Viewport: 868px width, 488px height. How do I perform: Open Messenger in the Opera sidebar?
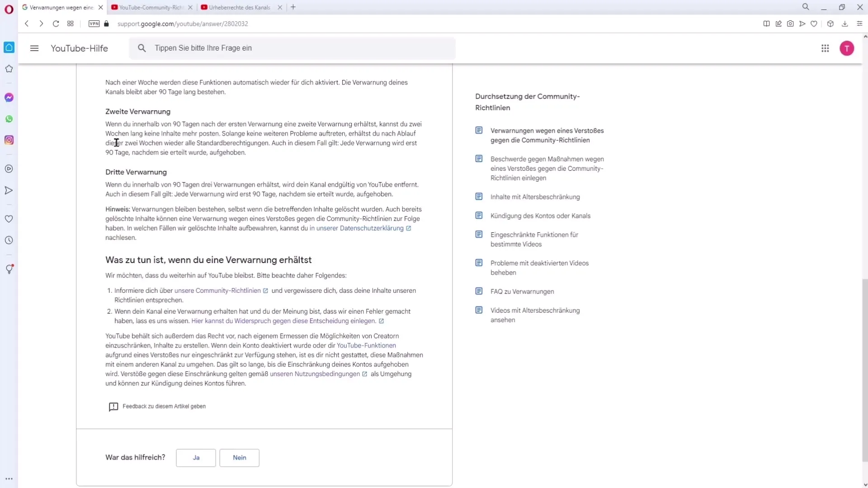9,98
